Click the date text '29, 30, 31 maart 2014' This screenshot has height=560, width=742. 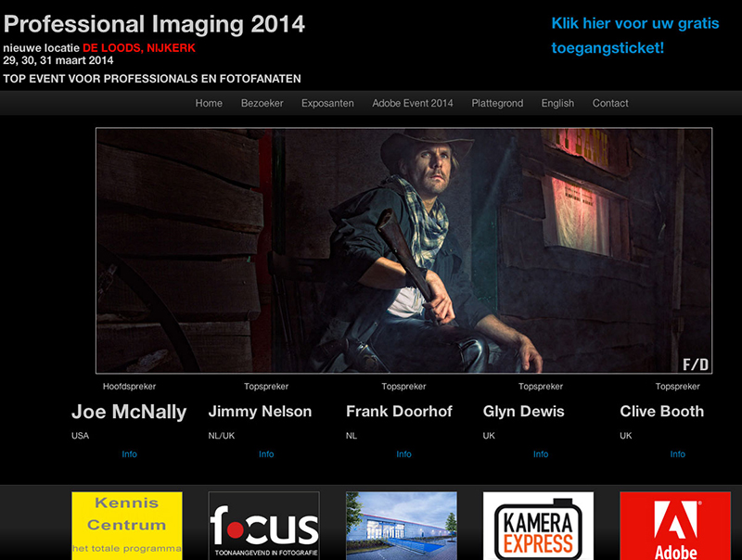coord(58,60)
